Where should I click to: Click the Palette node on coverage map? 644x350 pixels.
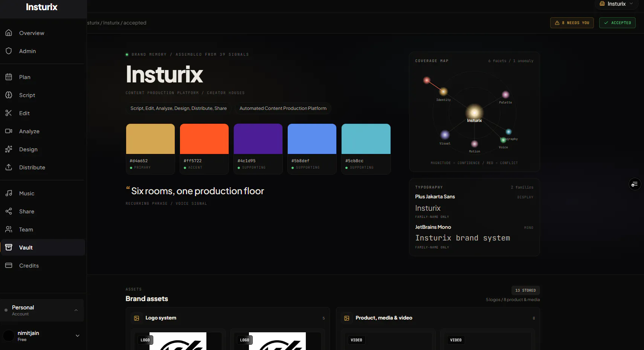[505, 94]
